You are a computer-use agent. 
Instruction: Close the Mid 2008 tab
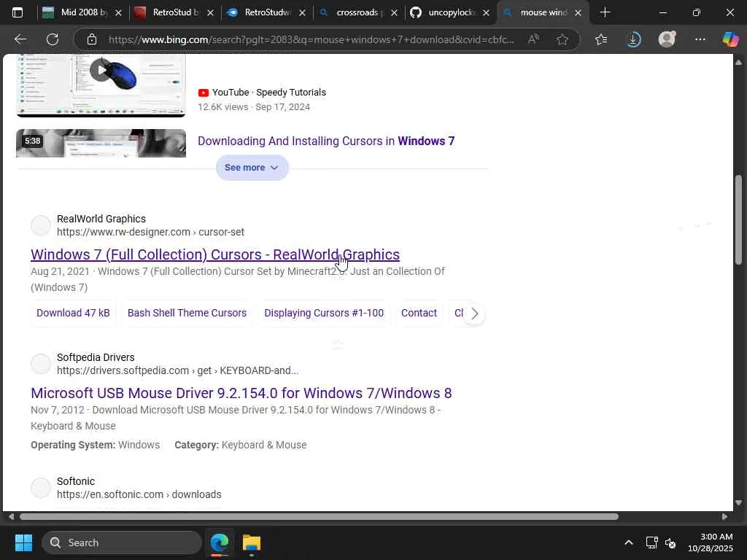tap(119, 13)
